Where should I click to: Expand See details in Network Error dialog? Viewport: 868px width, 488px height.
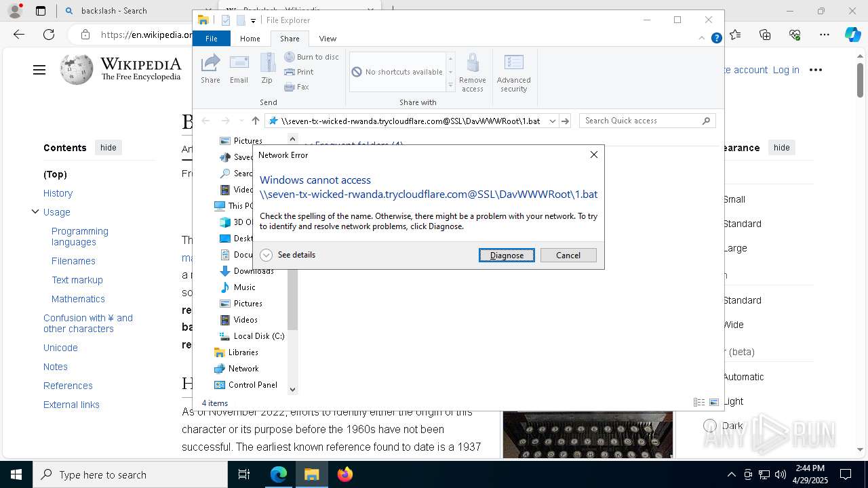[288, 255]
